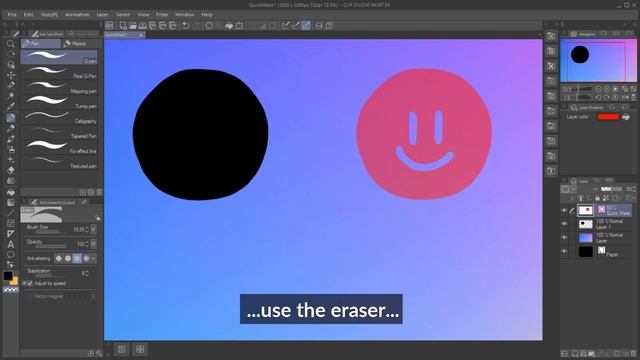
Task: Click the Stabilization value stepper arrows
Action: tap(87, 273)
